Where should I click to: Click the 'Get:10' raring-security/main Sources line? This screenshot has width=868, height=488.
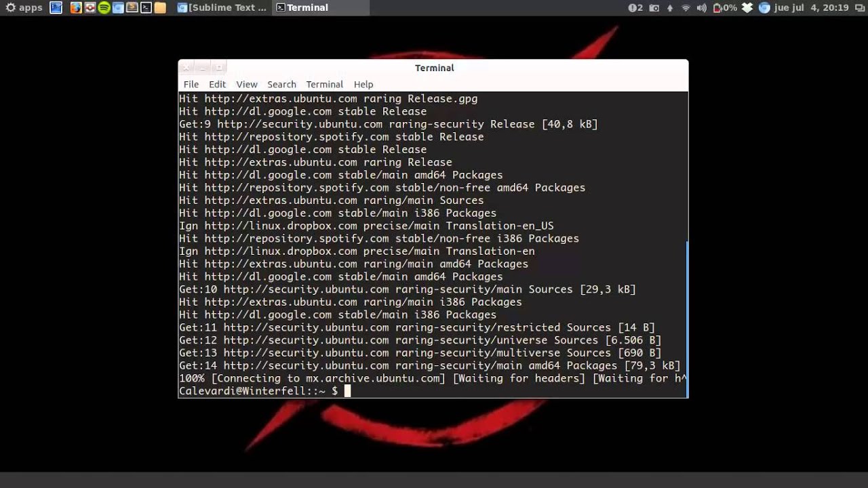coord(408,289)
